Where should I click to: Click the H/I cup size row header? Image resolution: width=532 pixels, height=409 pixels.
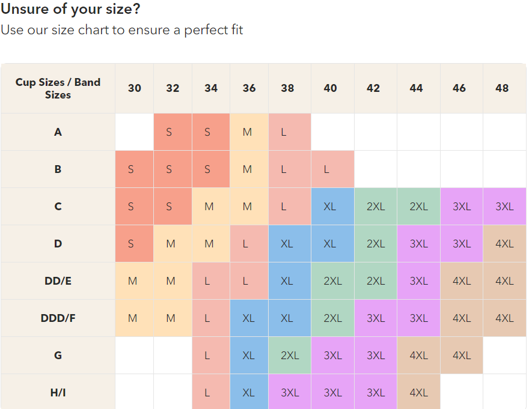pyautogui.click(x=58, y=392)
